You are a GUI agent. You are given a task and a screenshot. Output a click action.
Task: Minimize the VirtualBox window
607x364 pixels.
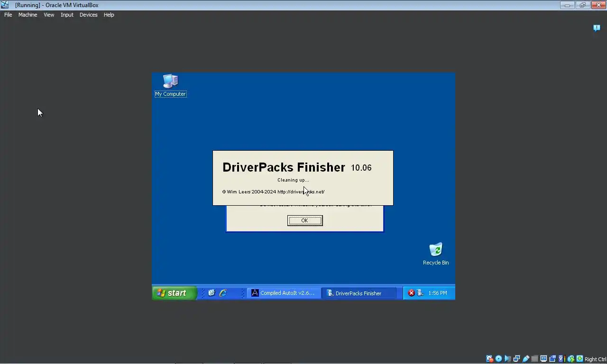click(567, 5)
